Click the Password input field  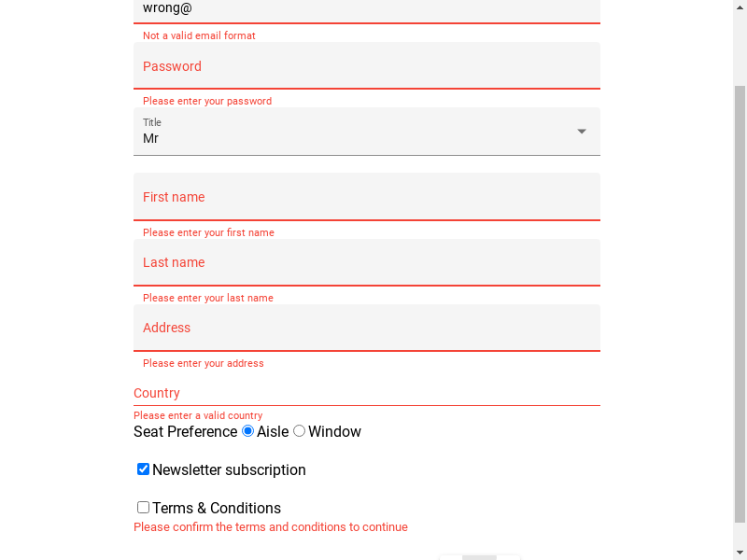(x=367, y=65)
